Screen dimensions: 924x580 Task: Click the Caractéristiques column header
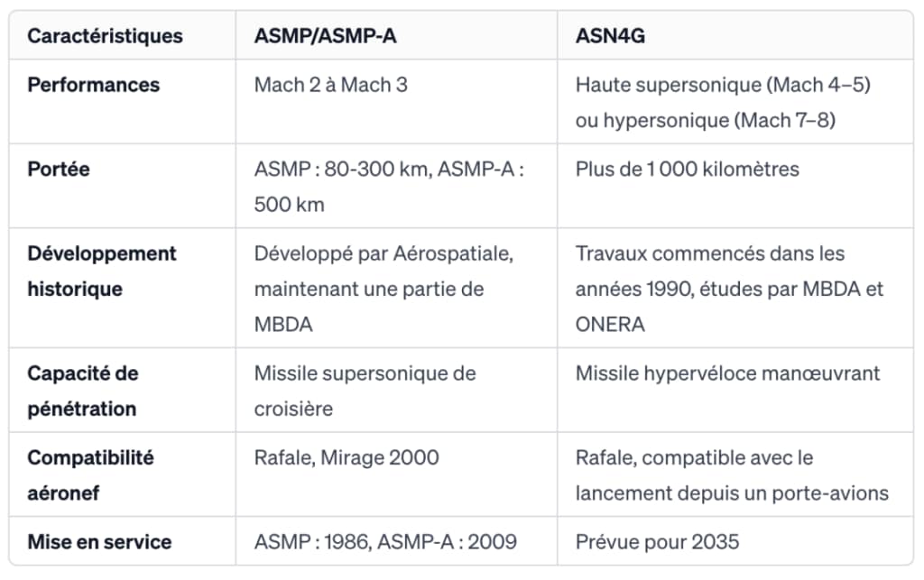coord(105,36)
